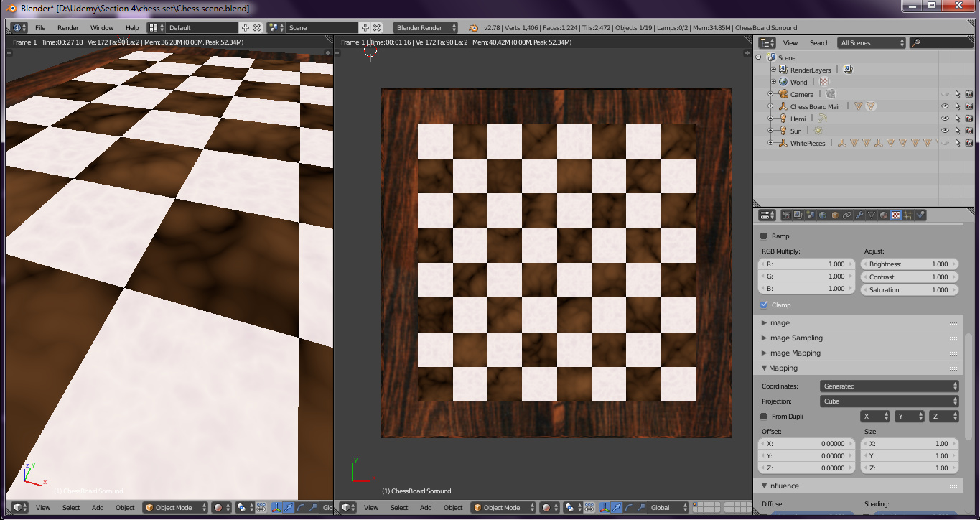Open Coordinates dropdown showing Generated
The width and height of the screenshot is (980, 520).
click(x=889, y=386)
